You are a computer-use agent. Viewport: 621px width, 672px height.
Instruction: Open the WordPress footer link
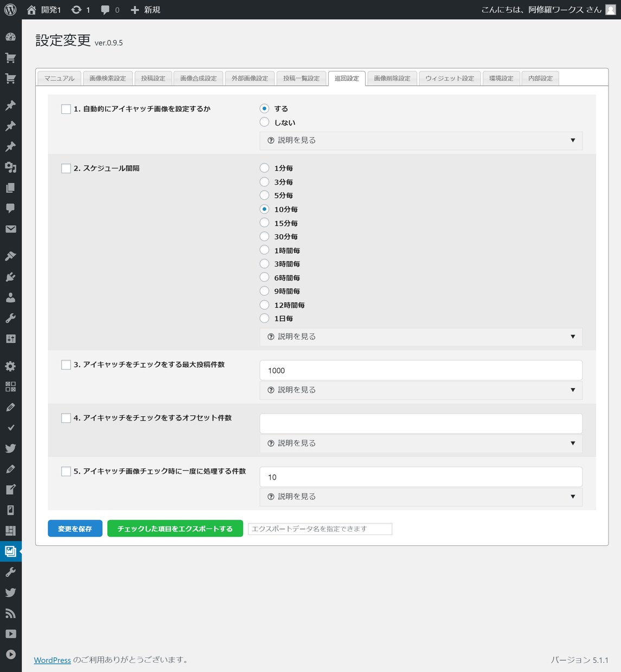53,660
